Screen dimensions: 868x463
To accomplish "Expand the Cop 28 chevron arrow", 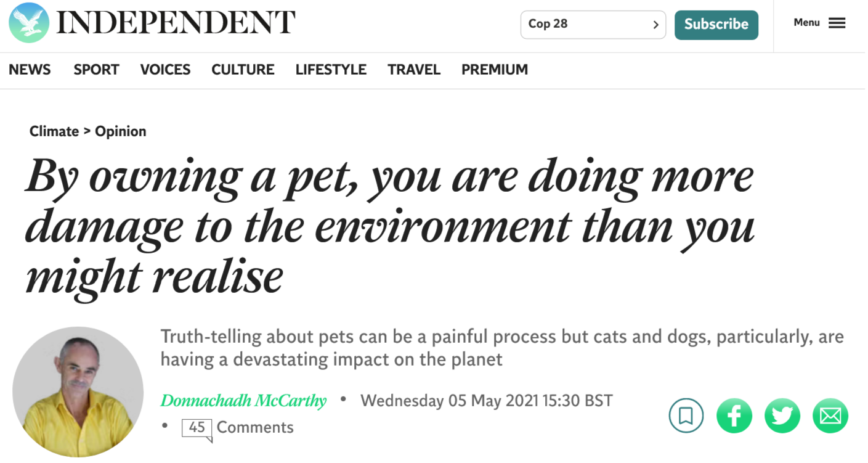I will click(655, 25).
